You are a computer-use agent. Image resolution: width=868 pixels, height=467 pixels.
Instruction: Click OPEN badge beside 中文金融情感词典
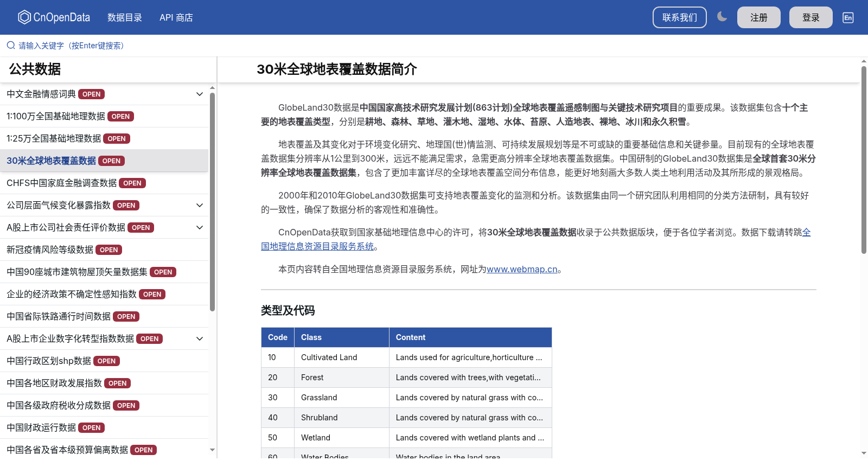91,94
